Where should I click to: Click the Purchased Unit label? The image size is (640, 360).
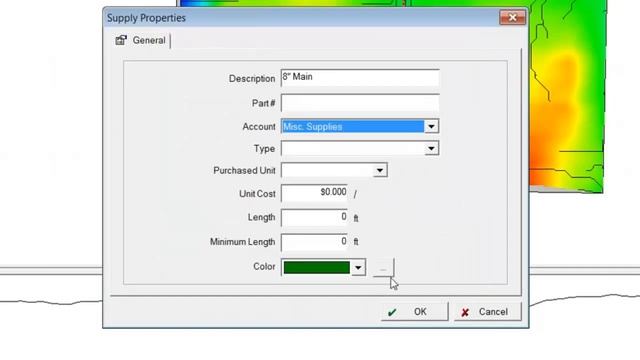click(x=244, y=171)
